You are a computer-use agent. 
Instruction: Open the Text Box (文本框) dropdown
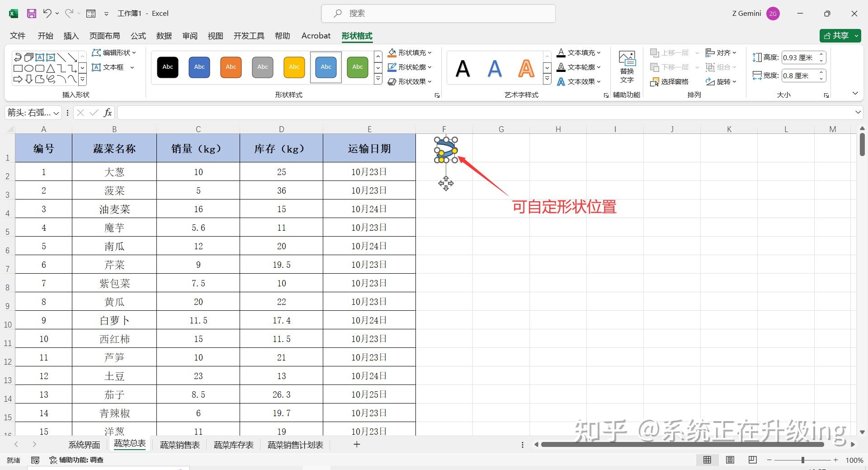click(x=113, y=67)
